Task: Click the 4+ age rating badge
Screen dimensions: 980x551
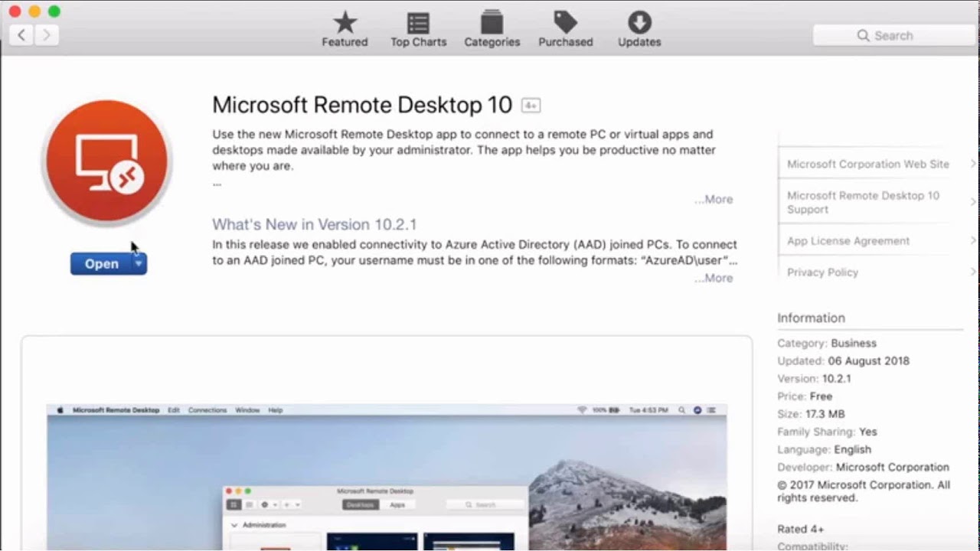Action: pos(531,106)
